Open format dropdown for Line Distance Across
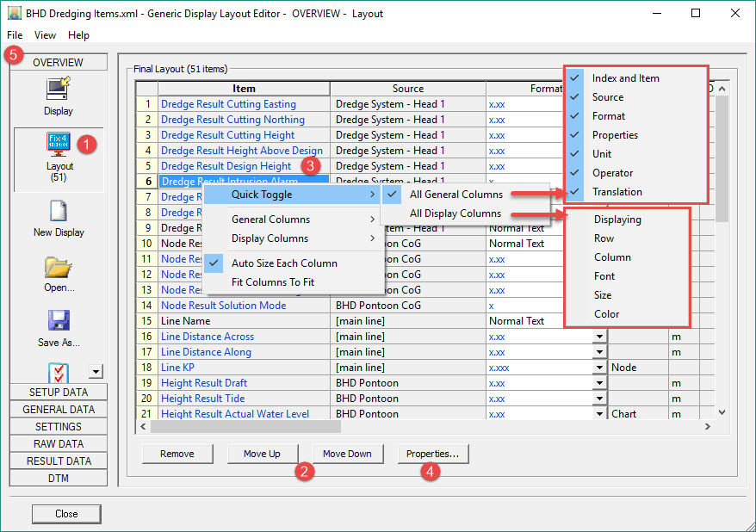The image size is (756, 532). (598, 337)
